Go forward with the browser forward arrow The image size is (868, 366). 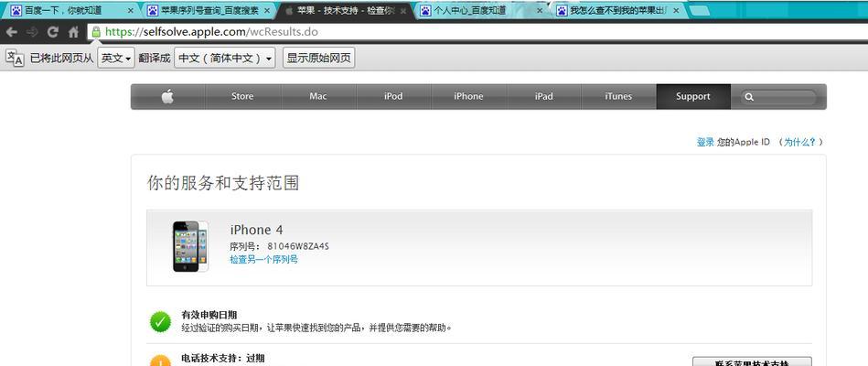(31, 32)
